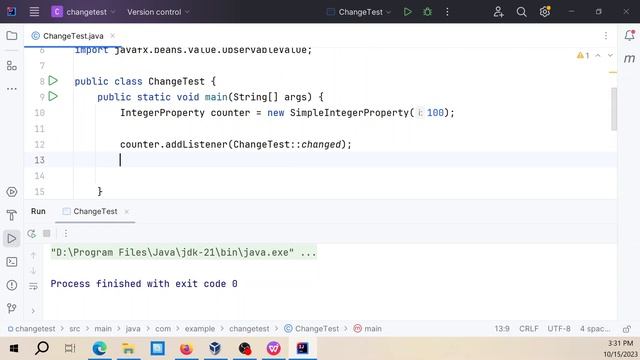The image size is (640, 360).
Task: Change UTF-8 file encoding
Action: (x=559, y=329)
